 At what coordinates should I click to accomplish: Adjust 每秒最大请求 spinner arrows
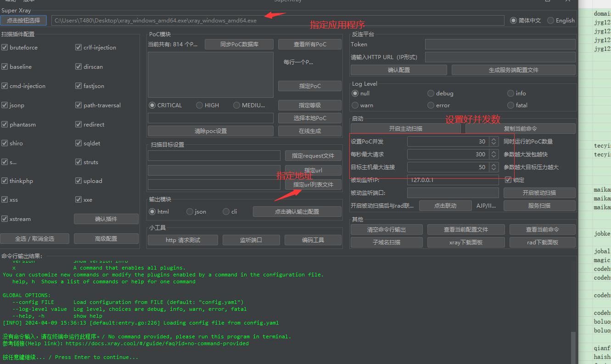click(494, 154)
